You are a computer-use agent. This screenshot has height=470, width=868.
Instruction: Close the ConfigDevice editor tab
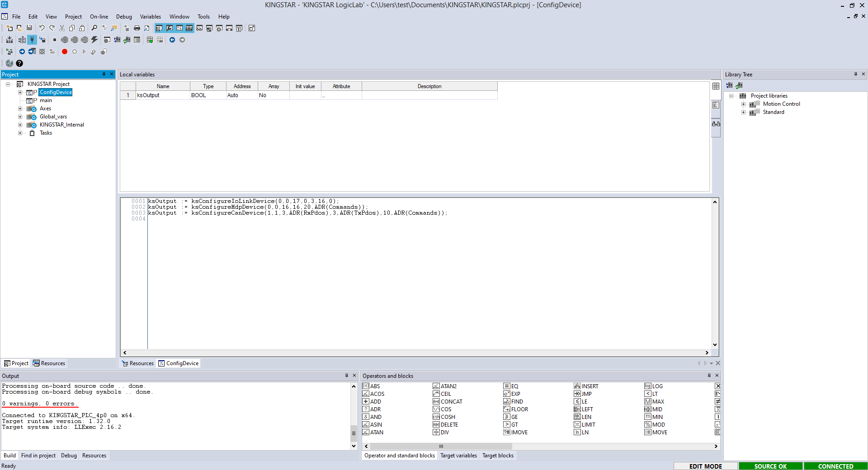point(718,363)
